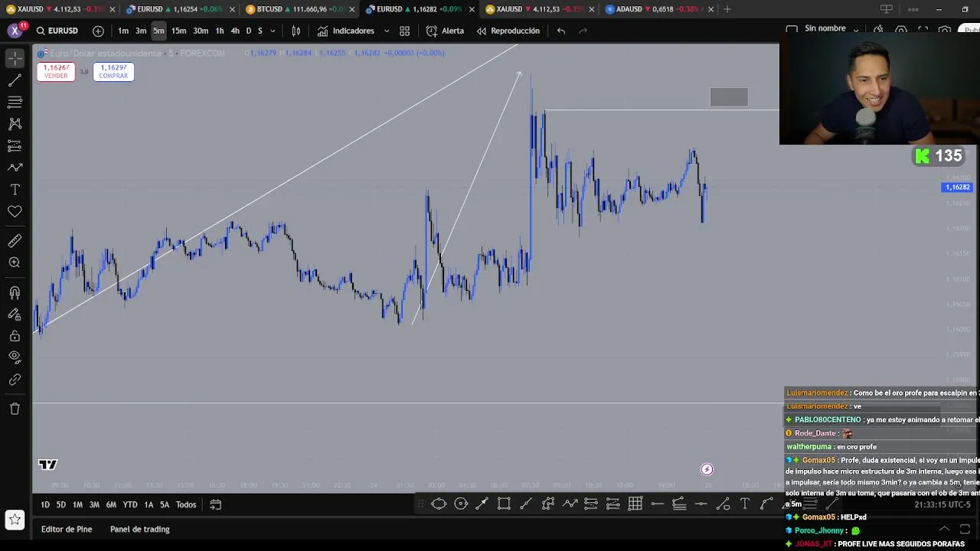
Task: Open symbol search for EURUSD
Action: coord(57,31)
